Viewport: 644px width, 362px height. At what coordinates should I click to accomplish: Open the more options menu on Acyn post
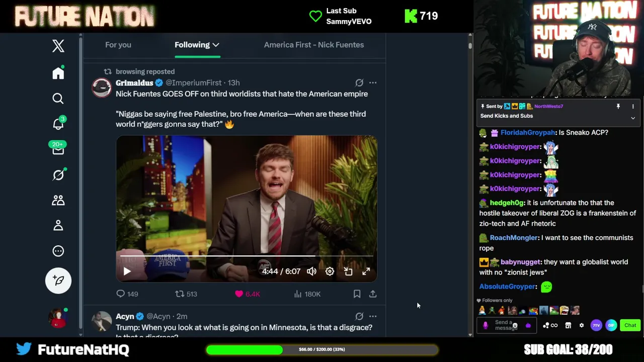tap(373, 316)
